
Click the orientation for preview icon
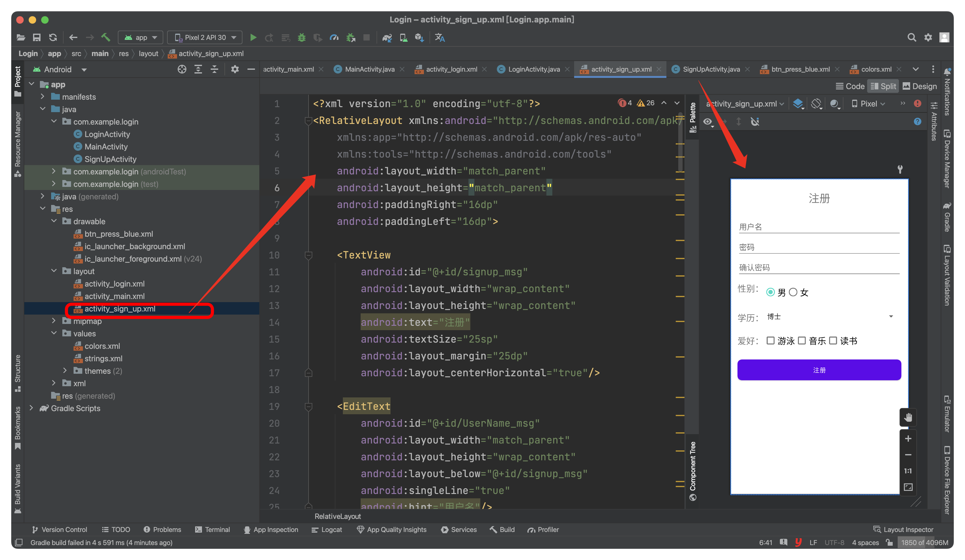coord(816,104)
